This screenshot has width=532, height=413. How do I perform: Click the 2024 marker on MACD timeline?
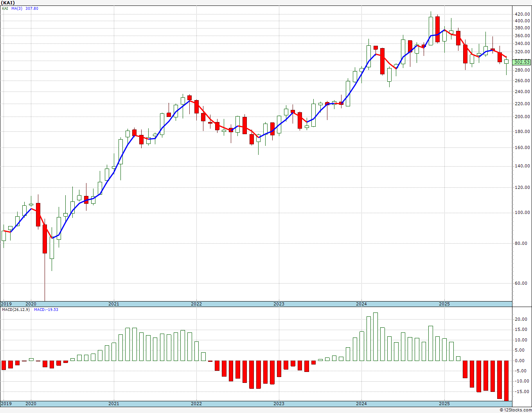click(361, 404)
